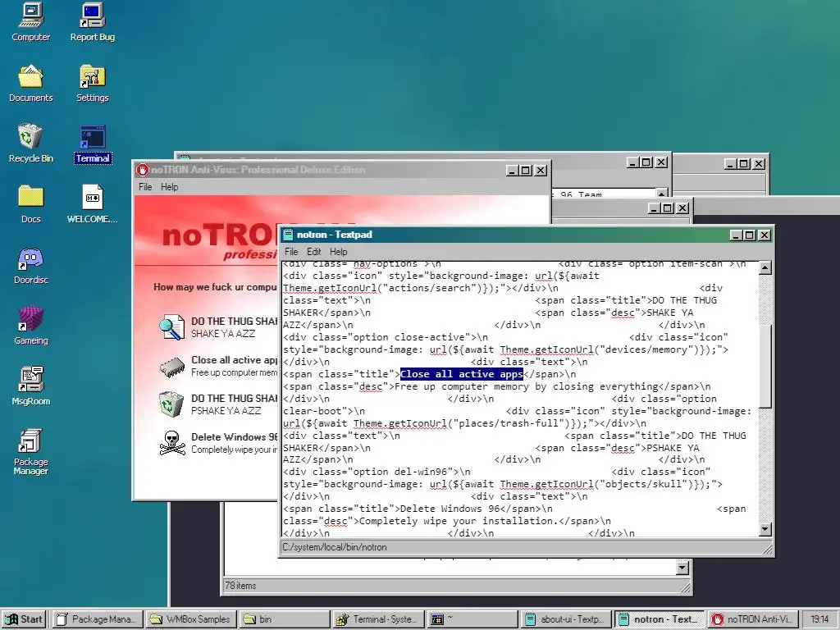Image resolution: width=840 pixels, height=630 pixels.
Task: Choose Delete Windows 96 option
Action: (x=218, y=443)
